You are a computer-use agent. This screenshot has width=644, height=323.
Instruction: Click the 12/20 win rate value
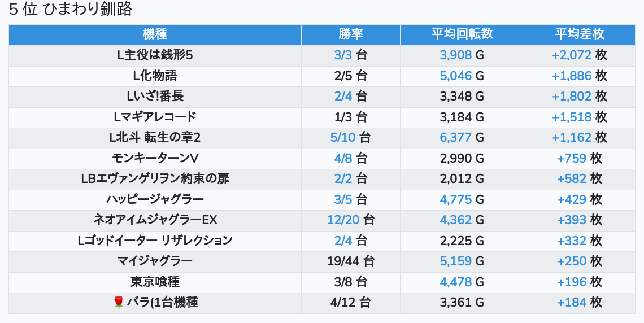[343, 220]
